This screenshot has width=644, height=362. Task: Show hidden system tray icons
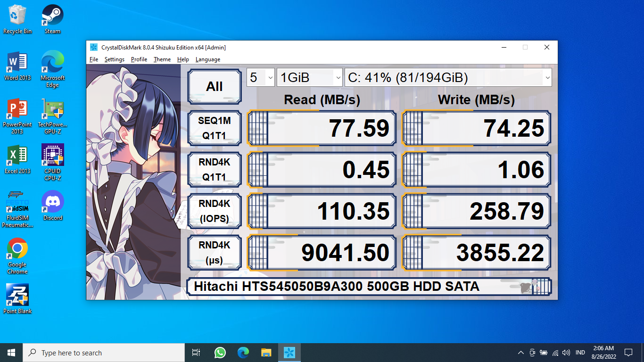pyautogui.click(x=521, y=353)
